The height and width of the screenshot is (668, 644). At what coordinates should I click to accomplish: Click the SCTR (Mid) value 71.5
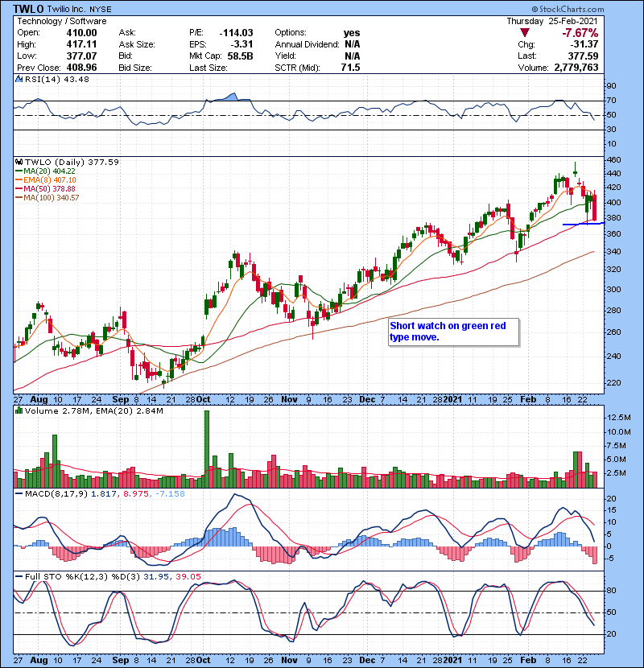pos(350,68)
